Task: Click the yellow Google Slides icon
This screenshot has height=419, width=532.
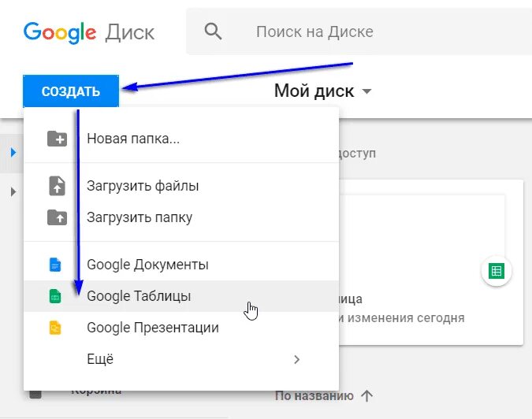Action: [x=55, y=328]
